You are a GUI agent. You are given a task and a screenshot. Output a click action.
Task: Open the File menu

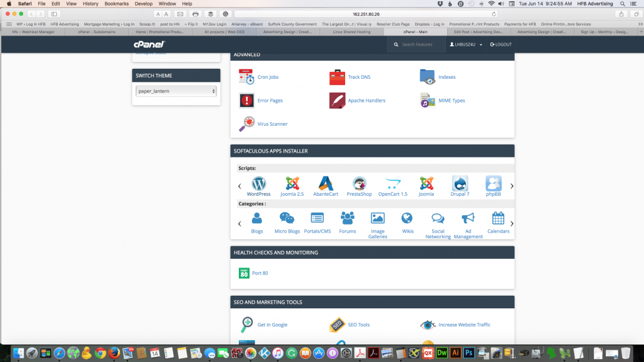[41, 4]
